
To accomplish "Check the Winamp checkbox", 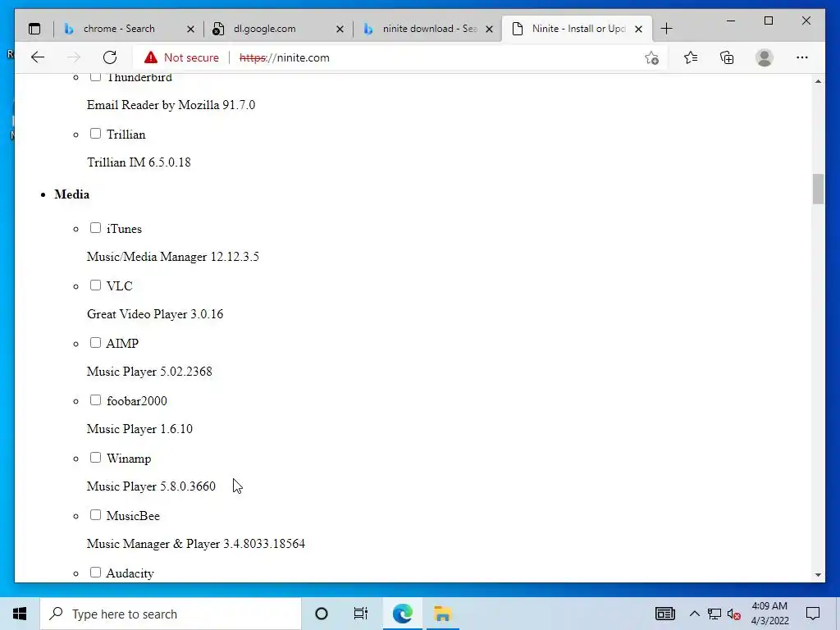I will pos(95,458).
